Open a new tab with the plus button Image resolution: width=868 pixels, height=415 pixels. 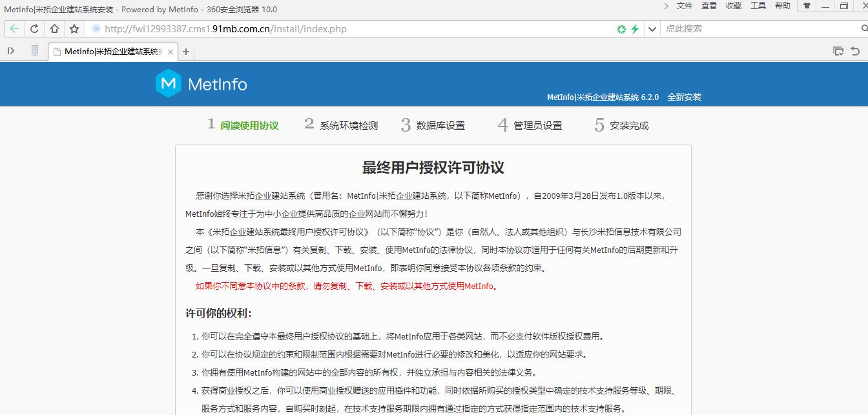click(186, 52)
